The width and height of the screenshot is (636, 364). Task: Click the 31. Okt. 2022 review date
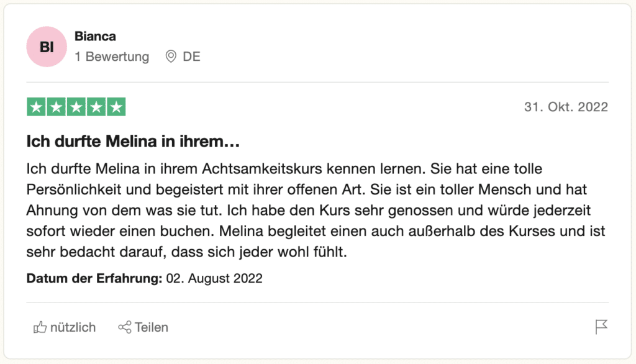(x=566, y=107)
